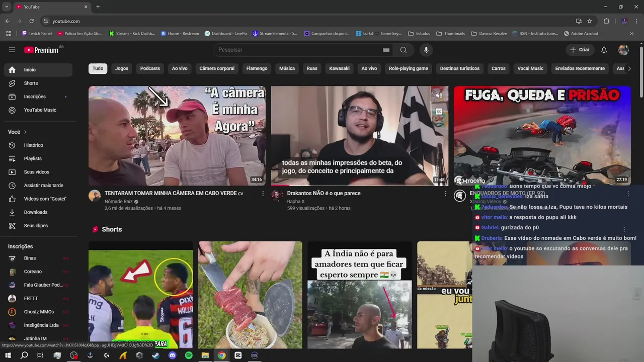This screenshot has width=644, height=362.
Task: Open the FRTTT subscription channel
Action: click(x=38, y=298)
